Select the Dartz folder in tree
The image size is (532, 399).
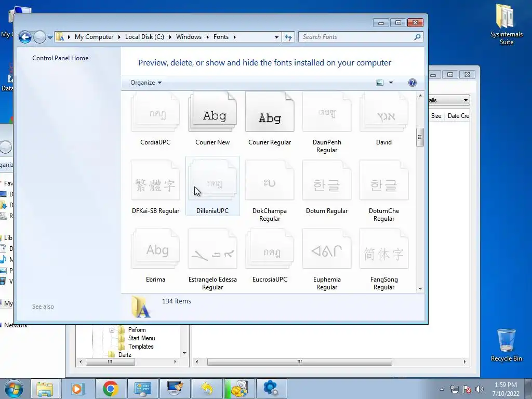coord(125,354)
